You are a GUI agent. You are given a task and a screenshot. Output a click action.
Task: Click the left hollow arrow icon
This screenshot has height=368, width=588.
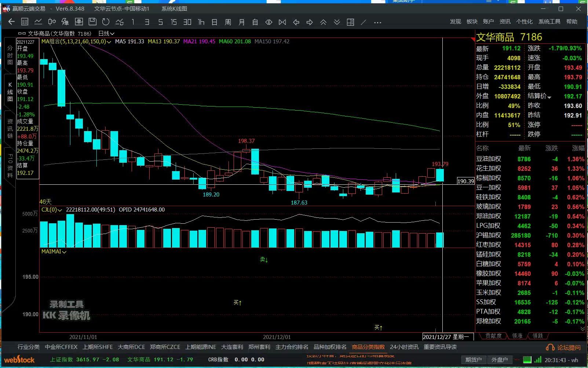pyautogui.click(x=296, y=22)
